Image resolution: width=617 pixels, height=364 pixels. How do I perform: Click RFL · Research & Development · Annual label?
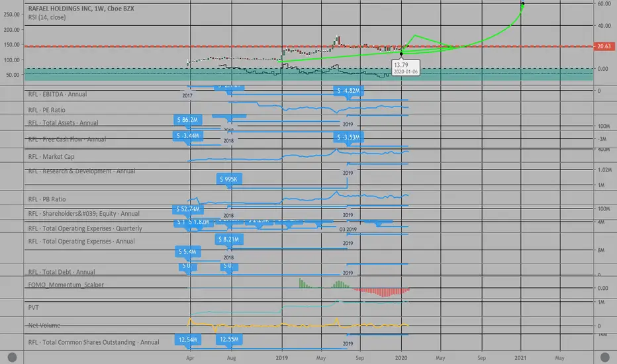coord(81,171)
